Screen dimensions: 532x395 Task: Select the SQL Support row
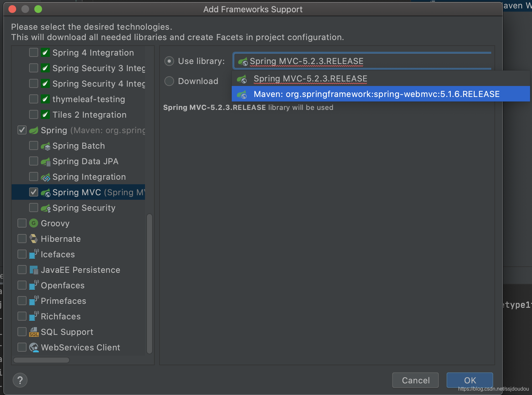78,332
